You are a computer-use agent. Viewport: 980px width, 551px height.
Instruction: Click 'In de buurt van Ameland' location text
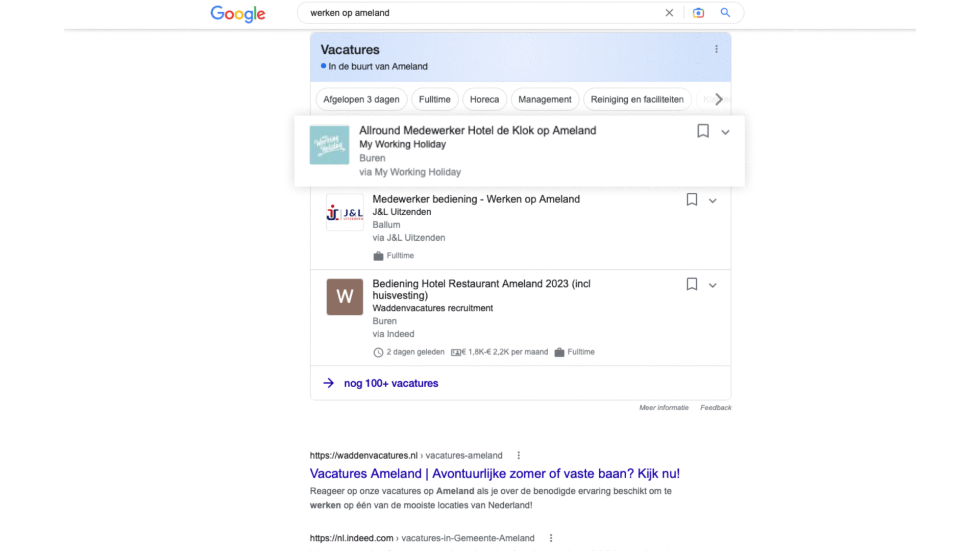point(378,66)
